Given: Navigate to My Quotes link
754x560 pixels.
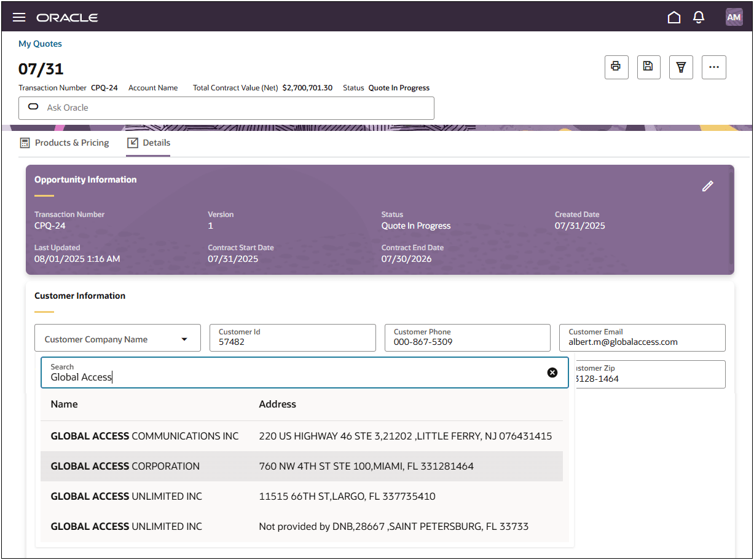Looking at the screenshot, I should point(40,44).
